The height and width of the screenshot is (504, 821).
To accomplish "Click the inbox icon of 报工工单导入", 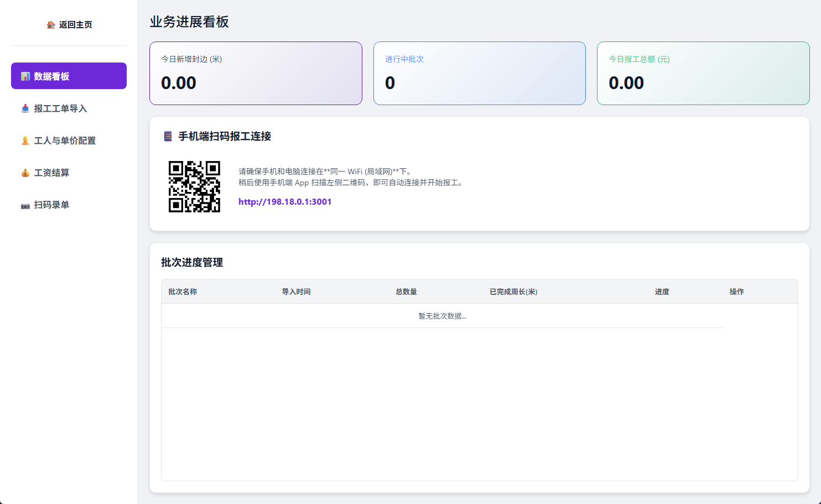I will coord(25,108).
